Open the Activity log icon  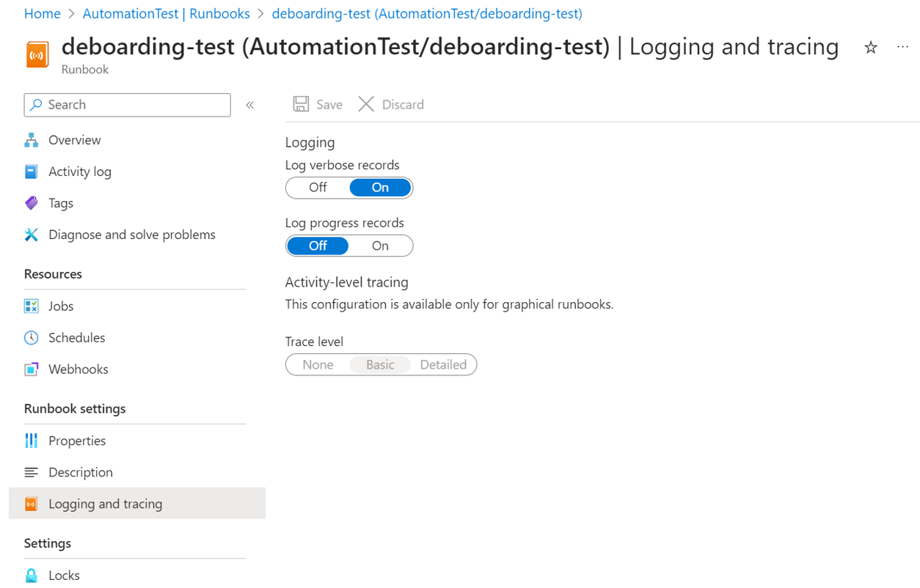click(31, 172)
